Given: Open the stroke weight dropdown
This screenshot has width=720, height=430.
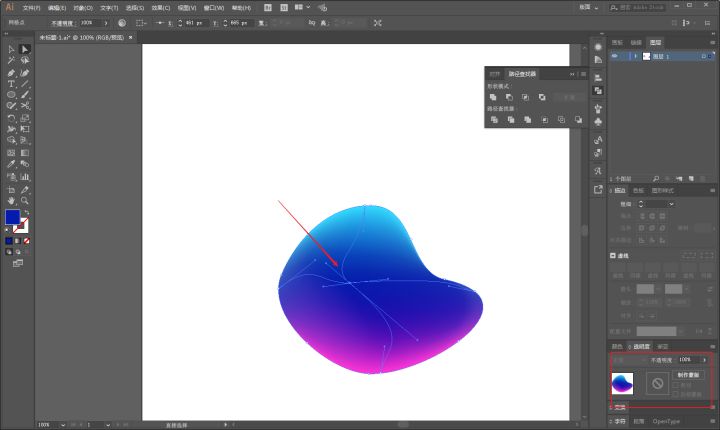Looking at the screenshot, I should 671,204.
